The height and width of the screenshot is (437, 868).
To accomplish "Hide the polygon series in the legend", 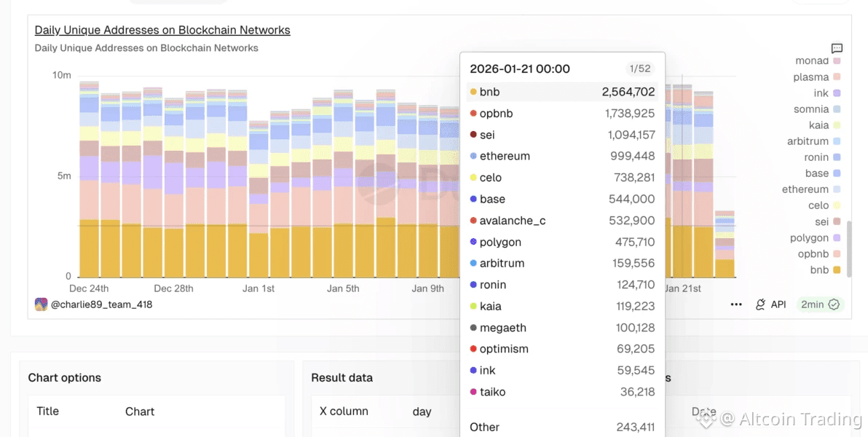I will pyautogui.click(x=809, y=238).
